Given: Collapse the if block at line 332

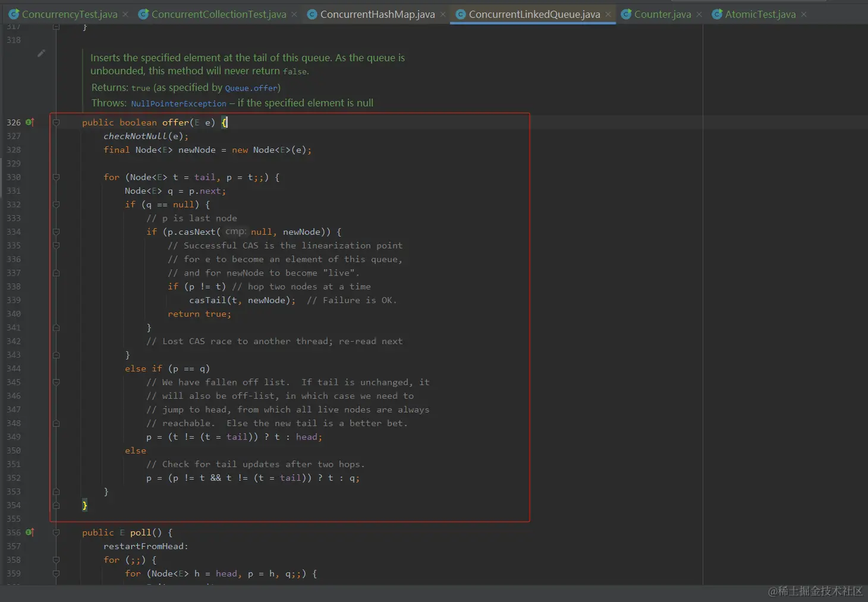Looking at the screenshot, I should 56,204.
